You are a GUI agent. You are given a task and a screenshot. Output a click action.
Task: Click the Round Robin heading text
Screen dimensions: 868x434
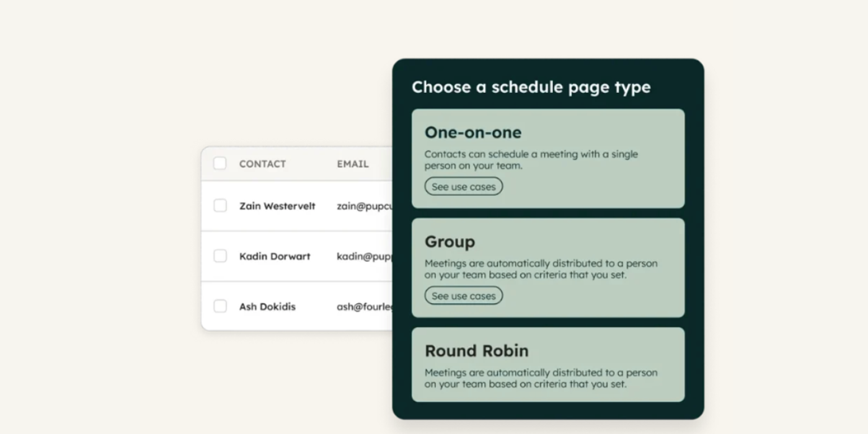tap(476, 351)
